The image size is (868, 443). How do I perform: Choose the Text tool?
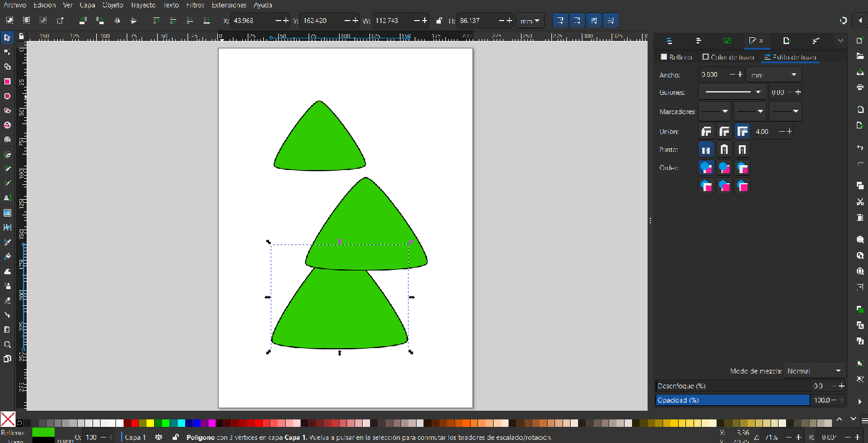pos(7,198)
